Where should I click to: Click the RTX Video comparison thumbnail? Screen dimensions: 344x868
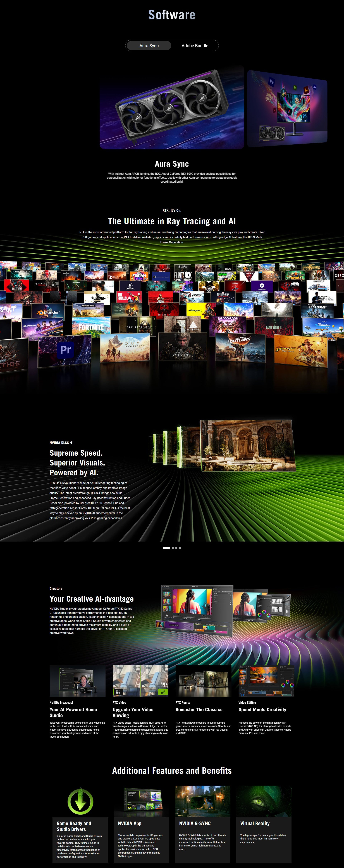pos(140,681)
